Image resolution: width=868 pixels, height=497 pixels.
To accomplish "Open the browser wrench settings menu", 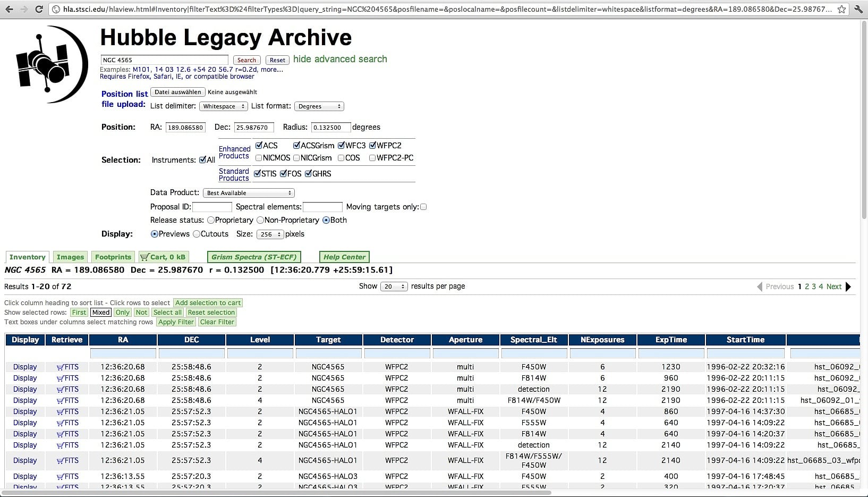I will click(x=858, y=9).
